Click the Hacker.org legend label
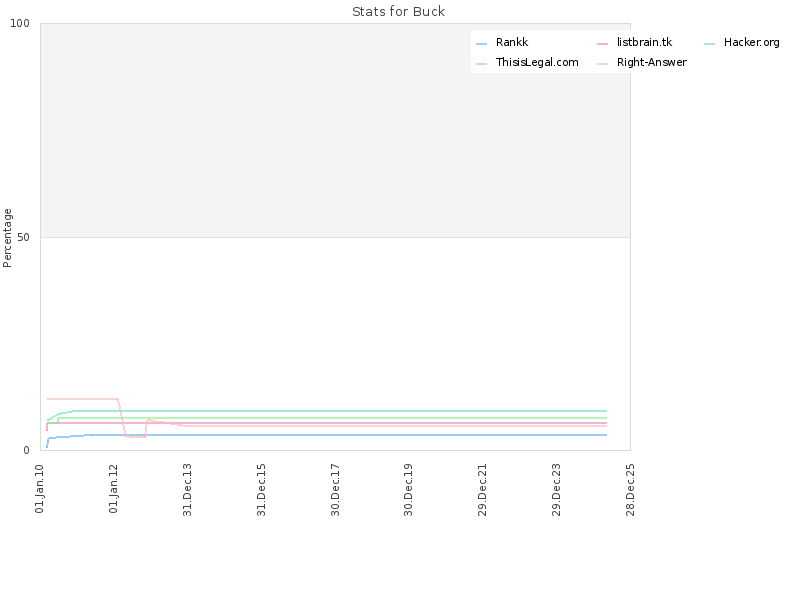The width and height of the screenshot is (800, 600). click(x=752, y=42)
